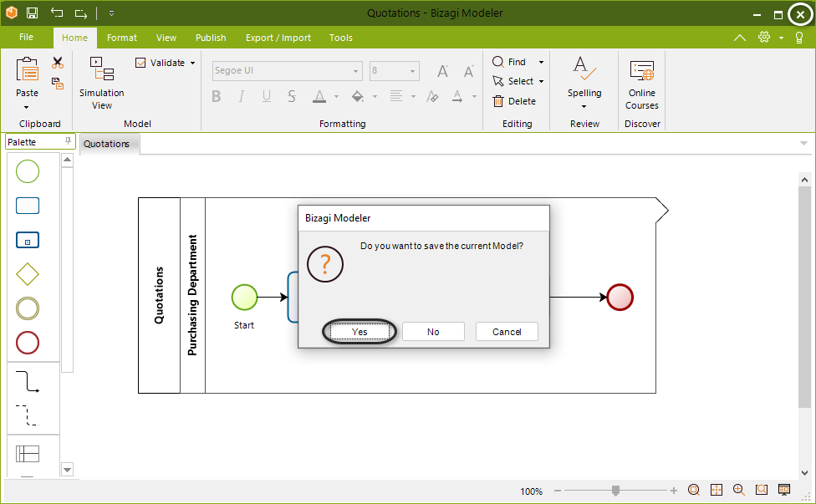Image resolution: width=816 pixels, height=504 pixels.
Task: Open Simulation View
Action: [x=102, y=84]
